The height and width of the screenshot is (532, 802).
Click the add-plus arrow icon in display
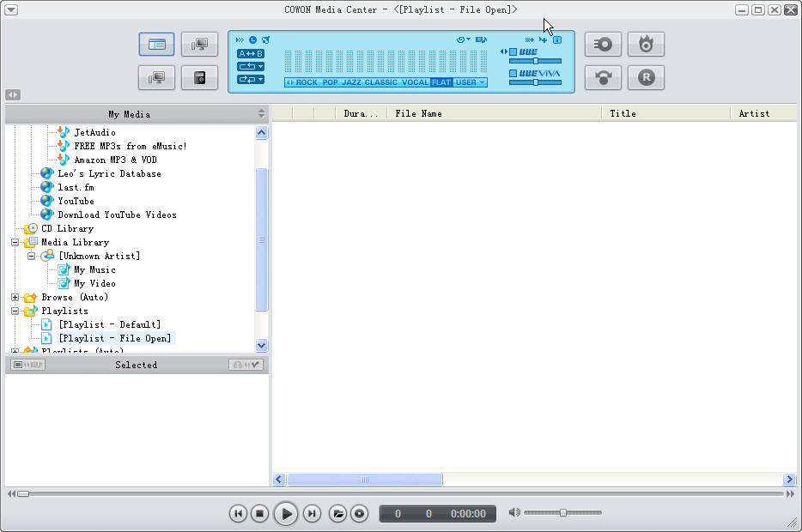[x=544, y=39]
